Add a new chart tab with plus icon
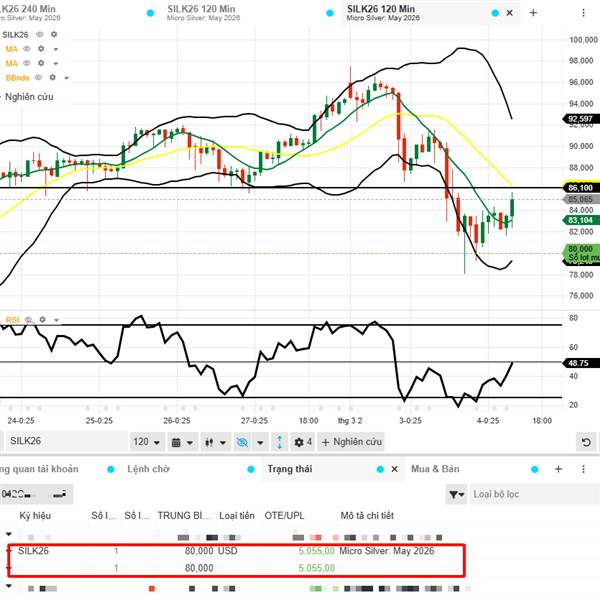This screenshot has height=600, width=600. click(x=533, y=13)
